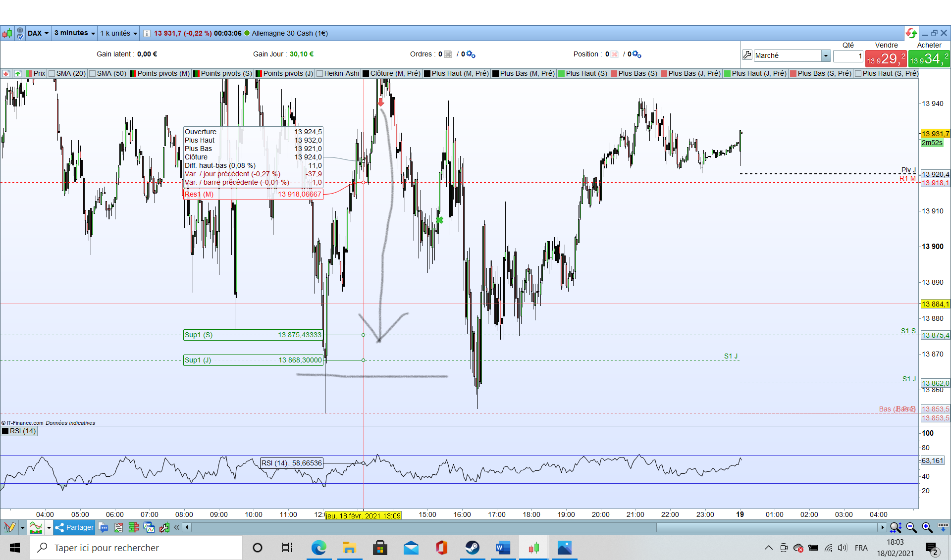Expand the Marché order type combo box
951x560 pixels.
(x=825, y=55)
